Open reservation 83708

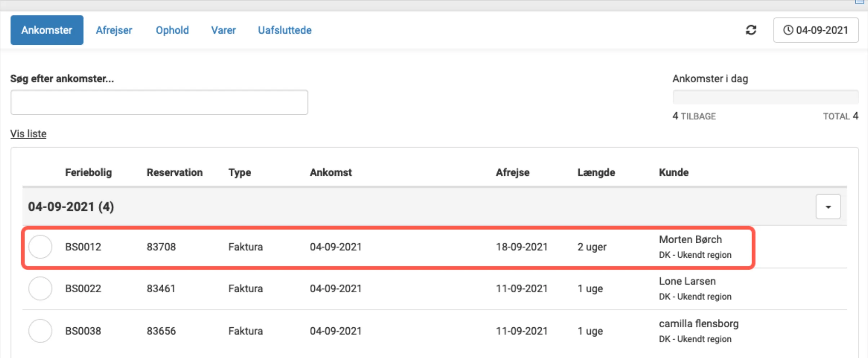pyautogui.click(x=161, y=247)
